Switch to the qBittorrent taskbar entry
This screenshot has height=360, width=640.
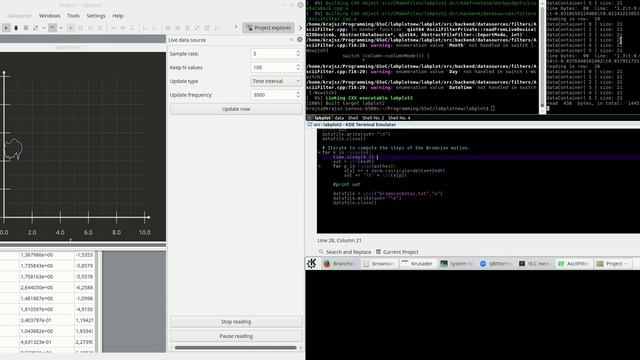(x=496, y=264)
